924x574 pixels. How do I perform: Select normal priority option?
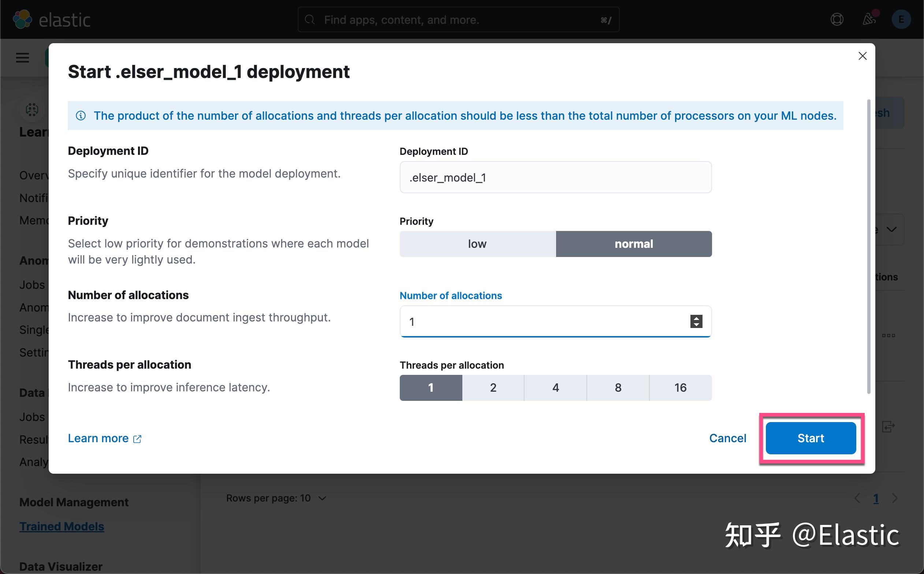634,244
